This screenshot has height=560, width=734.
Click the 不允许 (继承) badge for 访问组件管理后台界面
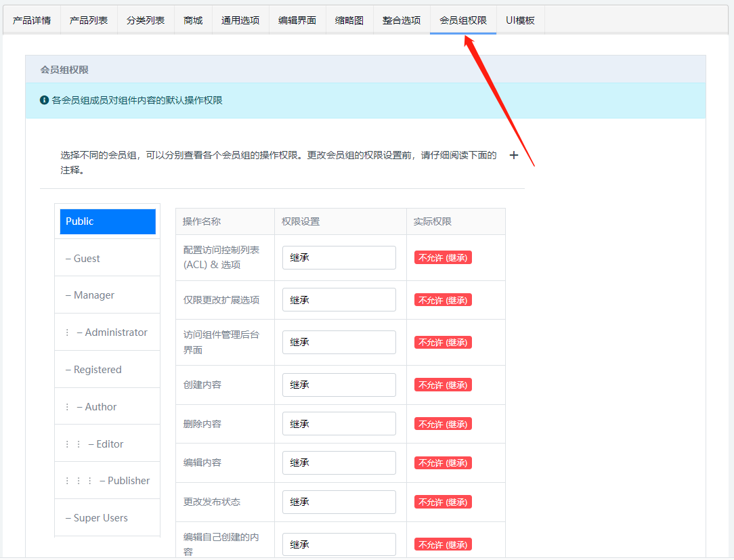443,343
